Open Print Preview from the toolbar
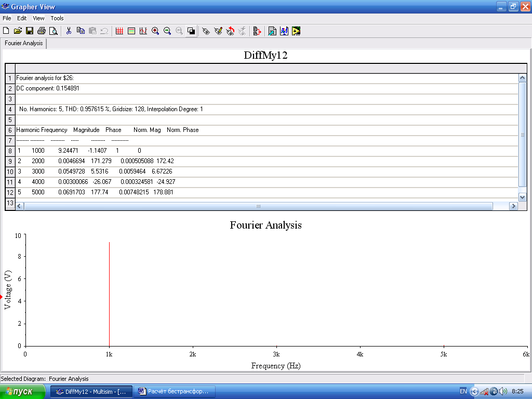Image resolution: width=532 pixels, height=399 pixels. (53, 31)
